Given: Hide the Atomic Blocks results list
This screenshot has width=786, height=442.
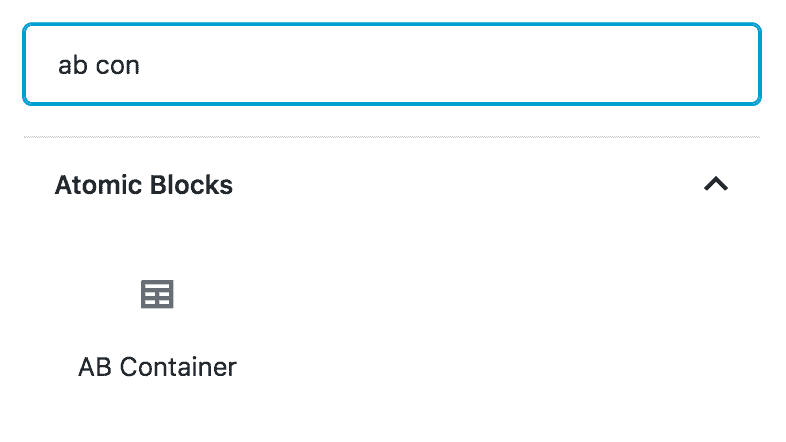Looking at the screenshot, I should (716, 184).
